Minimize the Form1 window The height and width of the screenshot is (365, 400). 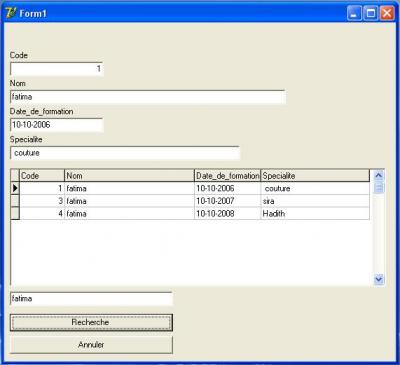tap(354, 13)
